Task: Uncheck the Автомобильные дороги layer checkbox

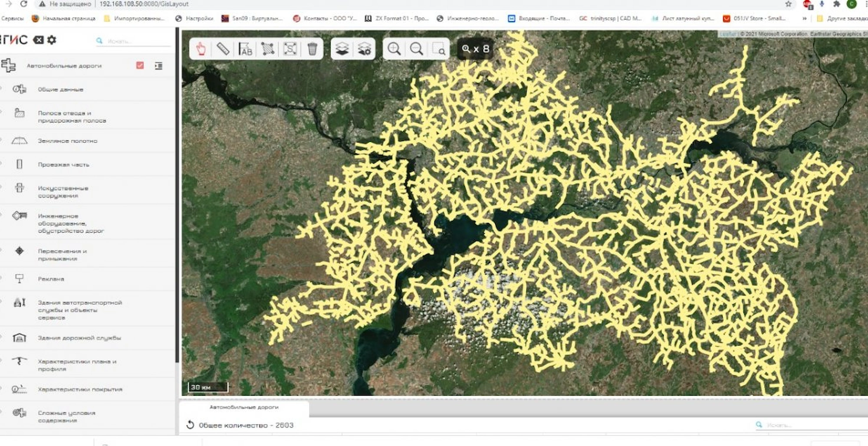Action: tap(140, 66)
